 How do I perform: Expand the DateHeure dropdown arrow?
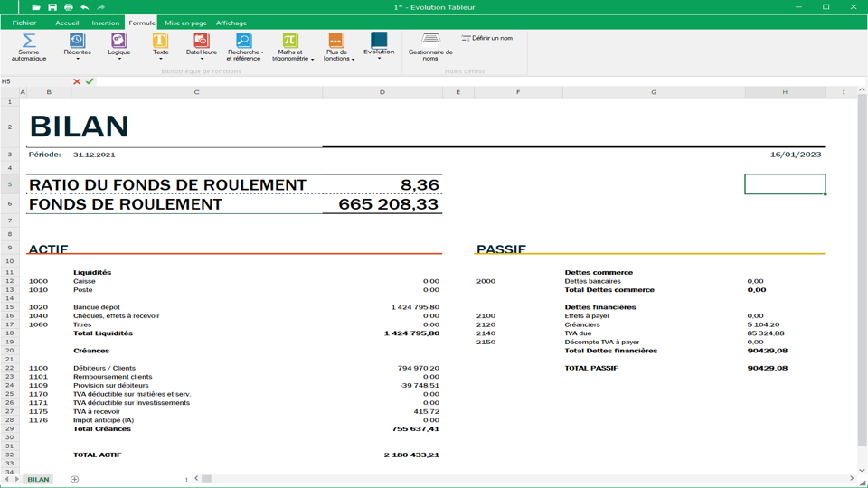pos(202,59)
